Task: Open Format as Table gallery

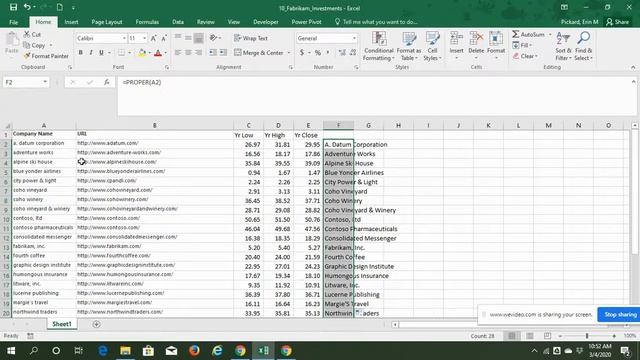Action: point(409,46)
